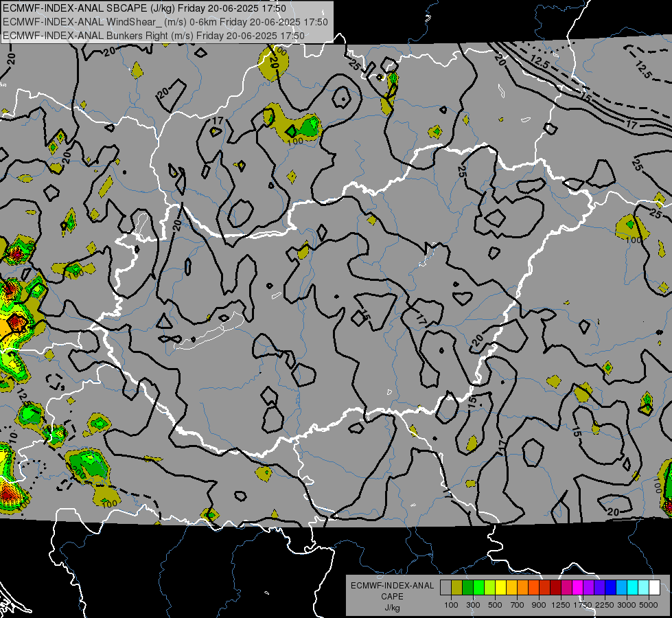Select the bright green legend swatch
The image size is (672, 618).
478,588
